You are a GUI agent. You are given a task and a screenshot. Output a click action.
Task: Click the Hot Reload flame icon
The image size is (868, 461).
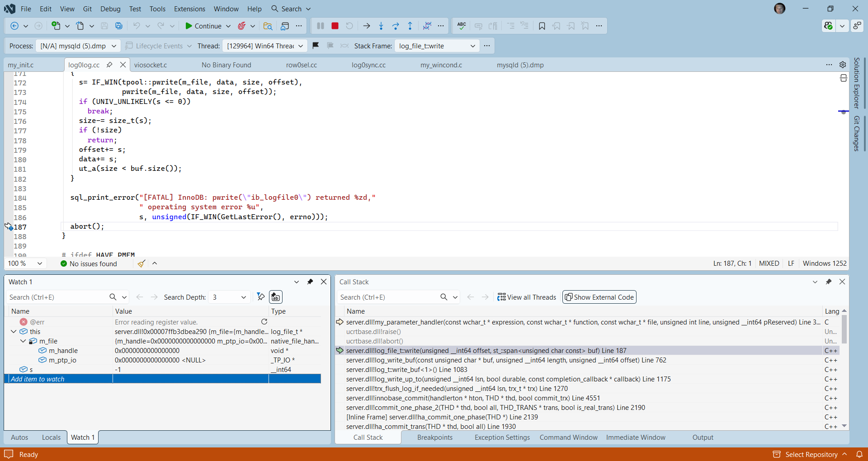click(x=242, y=26)
